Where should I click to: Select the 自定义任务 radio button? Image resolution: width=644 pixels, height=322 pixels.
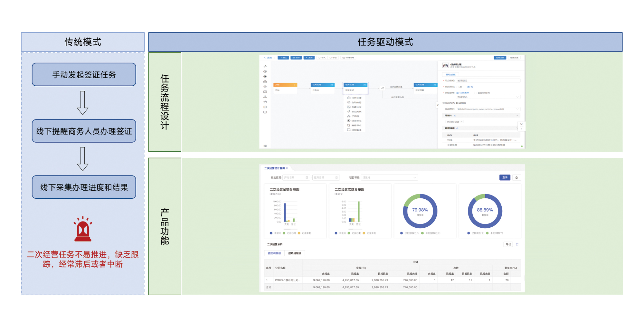click(x=476, y=93)
